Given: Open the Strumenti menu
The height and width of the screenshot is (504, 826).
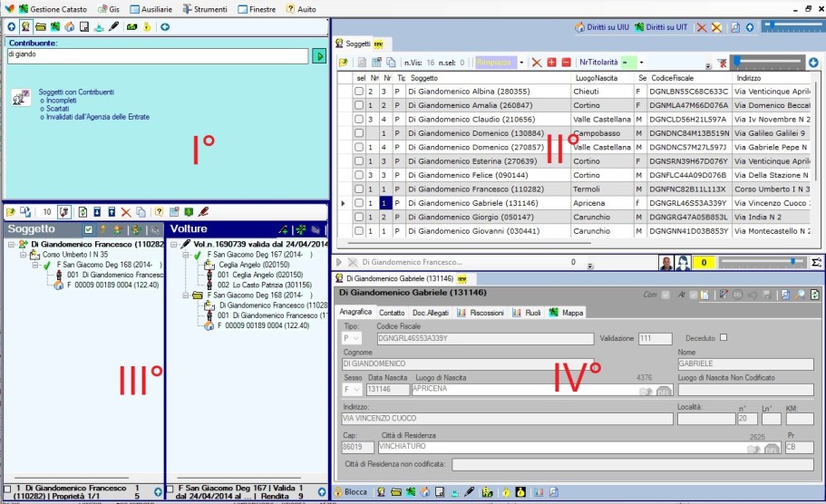Looking at the screenshot, I should (204, 8).
